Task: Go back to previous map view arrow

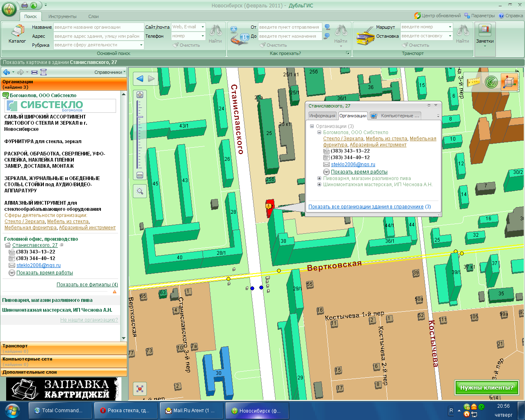Action: [140, 79]
